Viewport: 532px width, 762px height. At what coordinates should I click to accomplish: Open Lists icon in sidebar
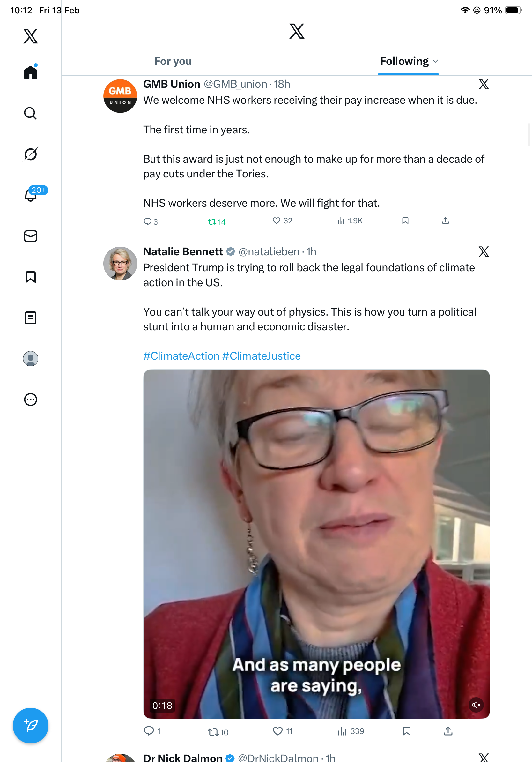click(x=31, y=318)
